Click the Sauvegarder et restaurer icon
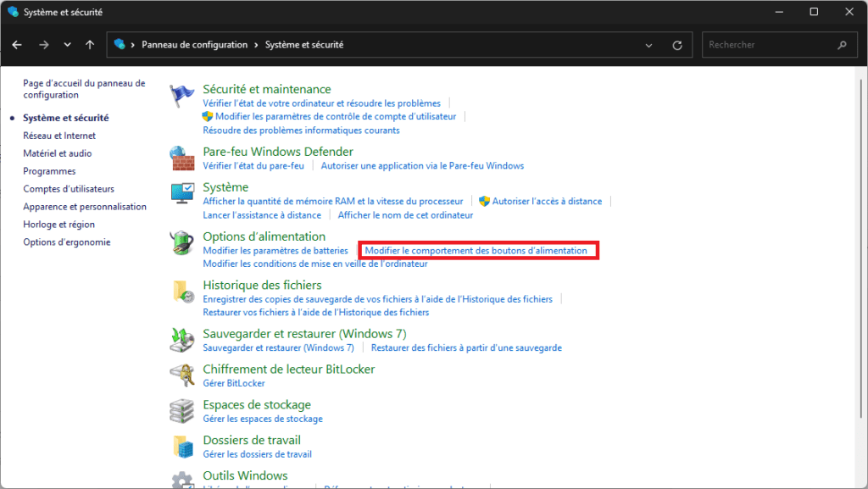This screenshot has width=868, height=489. pos(182,340)
